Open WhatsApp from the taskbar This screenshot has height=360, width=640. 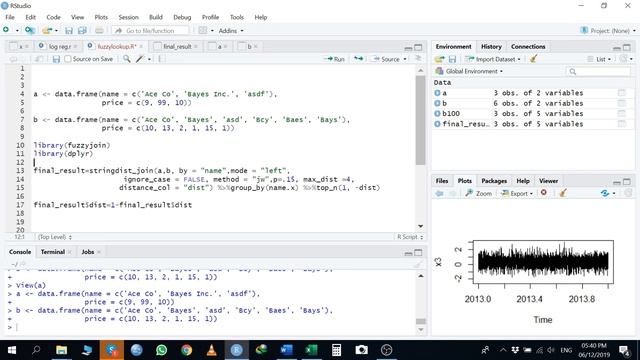[x=162, y=350]
